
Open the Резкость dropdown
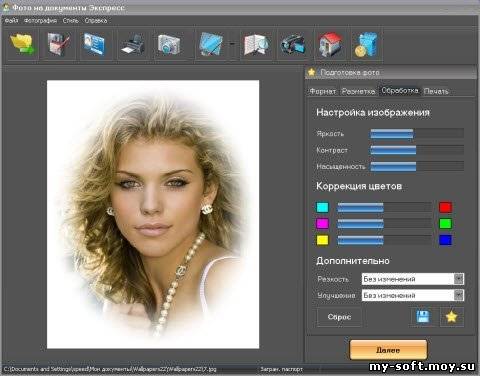(x=413, y=279)
